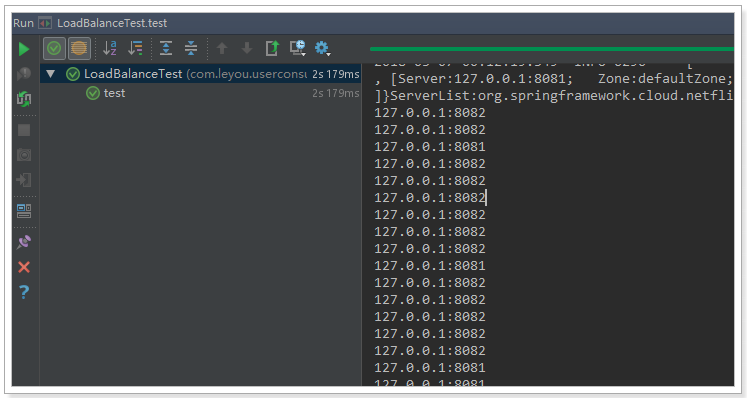Click rerun failed tests icon

24,74
